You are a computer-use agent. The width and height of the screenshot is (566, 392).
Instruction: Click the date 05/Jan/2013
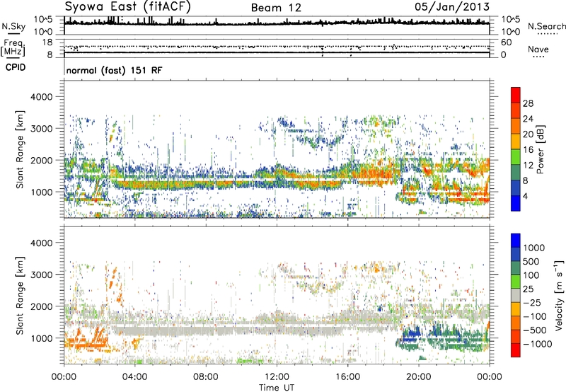(452, 7)
